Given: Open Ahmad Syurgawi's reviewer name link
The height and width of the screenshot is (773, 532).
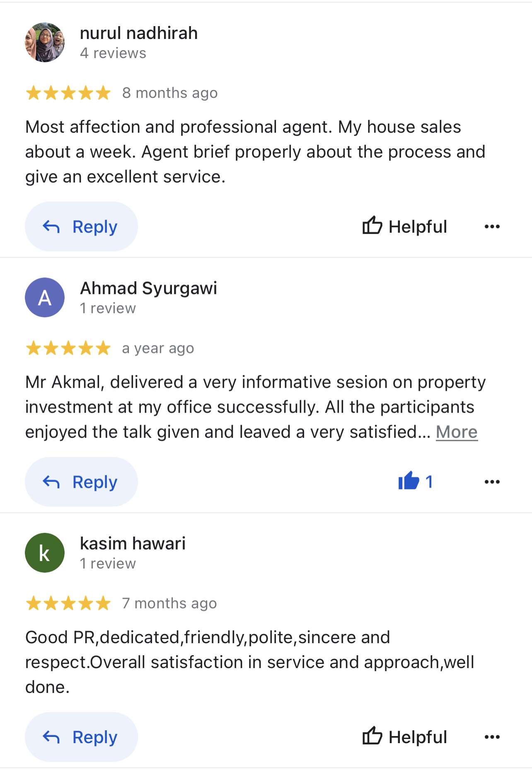Looking at the screenshot, I should [x=148, y=288].
